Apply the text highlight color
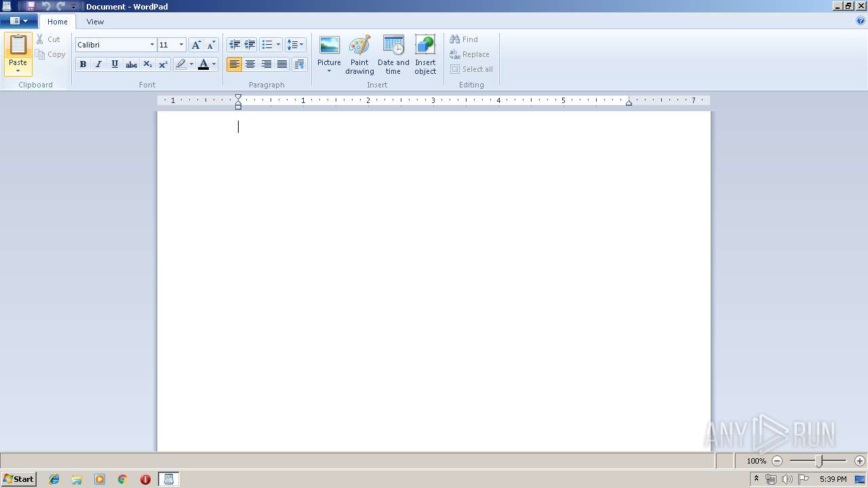Image resolution: width=868 pixels, height=488 pixels. coord(180,64)
